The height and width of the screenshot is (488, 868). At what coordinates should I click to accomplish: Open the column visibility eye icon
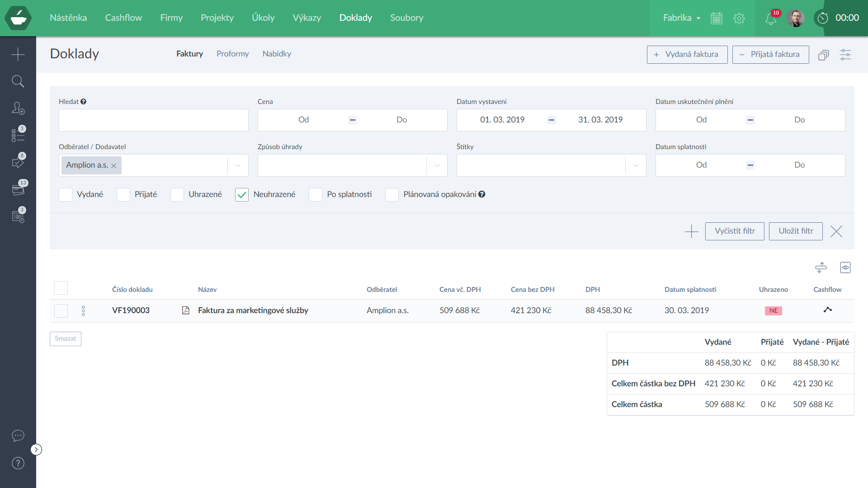coord(845,267)
